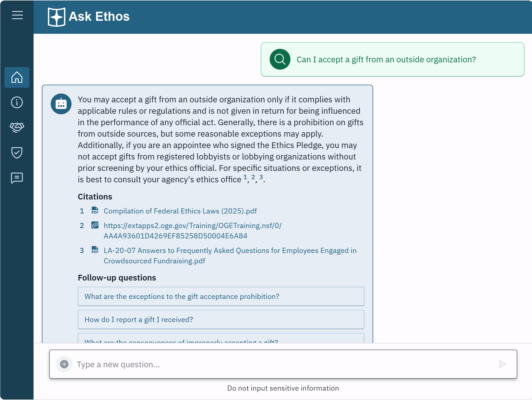
Task: Click superscript citation marker 2
Action: pos(253,177)
